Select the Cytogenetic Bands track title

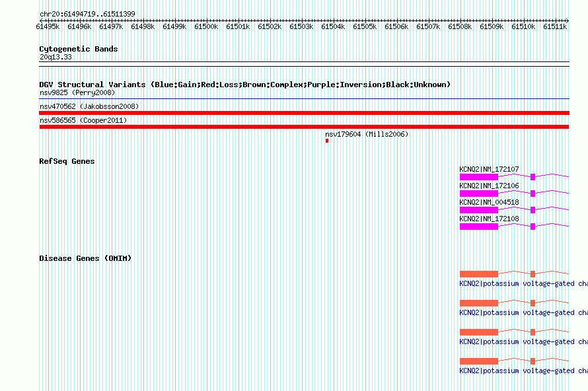pos(79,49)
